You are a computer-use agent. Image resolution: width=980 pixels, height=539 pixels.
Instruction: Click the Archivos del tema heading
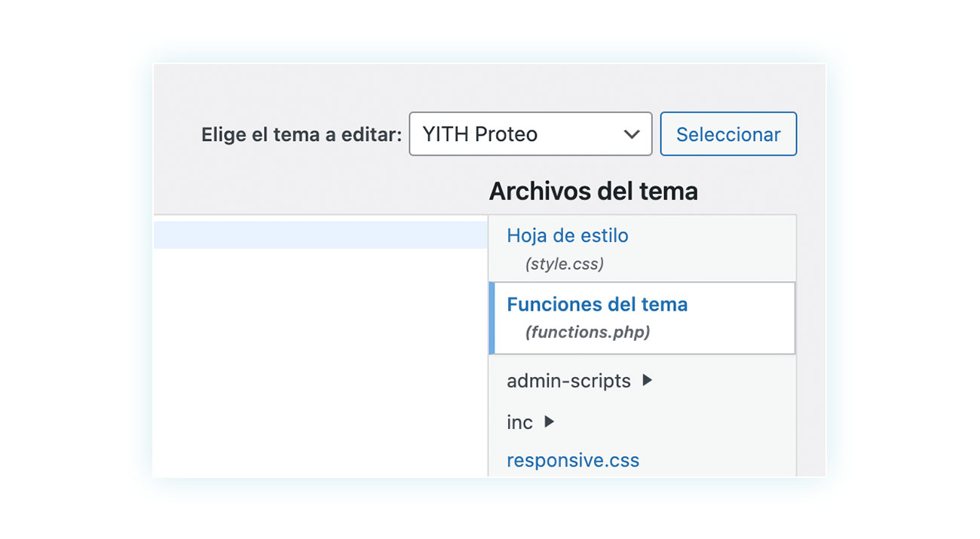pyautogui.click(x=593, y=191)
